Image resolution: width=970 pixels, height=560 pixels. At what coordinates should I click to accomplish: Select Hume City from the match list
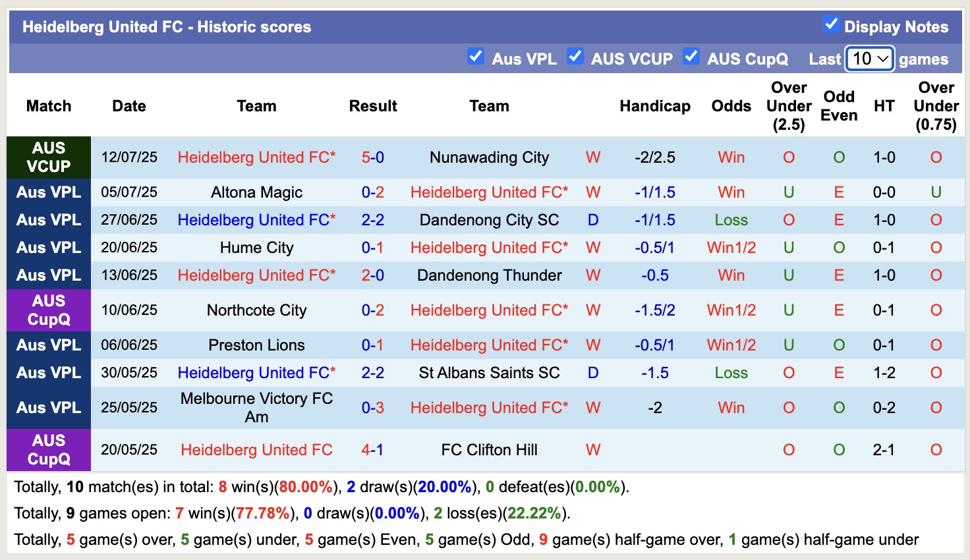point(256,248)
